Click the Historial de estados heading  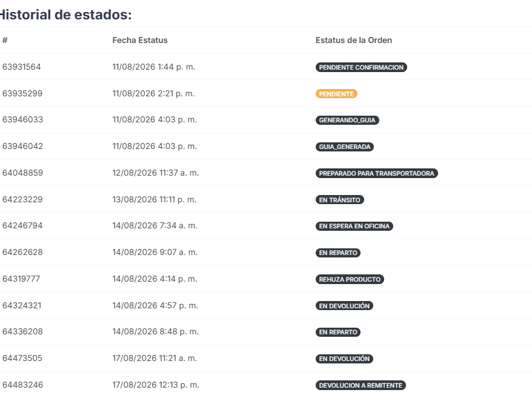65,15
